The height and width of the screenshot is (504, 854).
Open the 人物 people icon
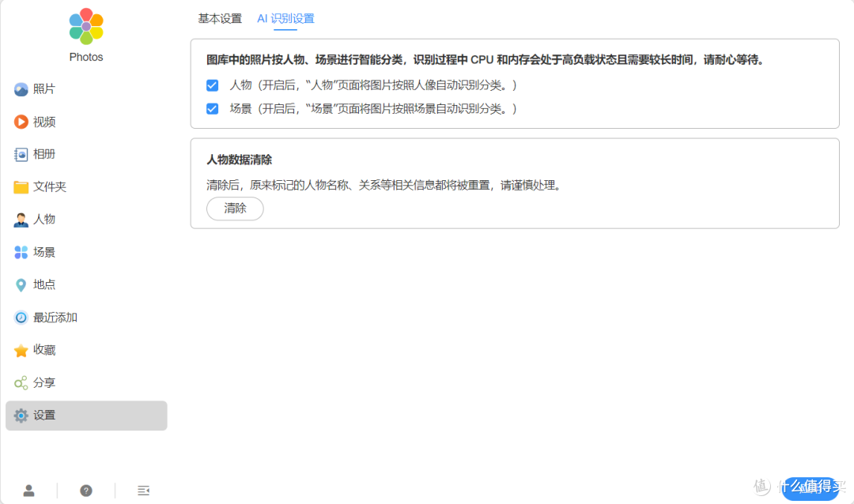tap(21, 220)
